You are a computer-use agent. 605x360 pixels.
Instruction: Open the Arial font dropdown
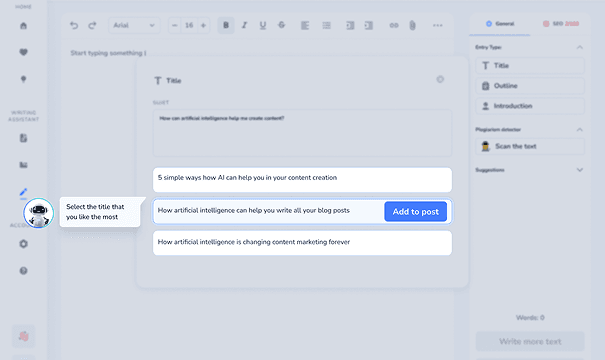tap(134, 25)
